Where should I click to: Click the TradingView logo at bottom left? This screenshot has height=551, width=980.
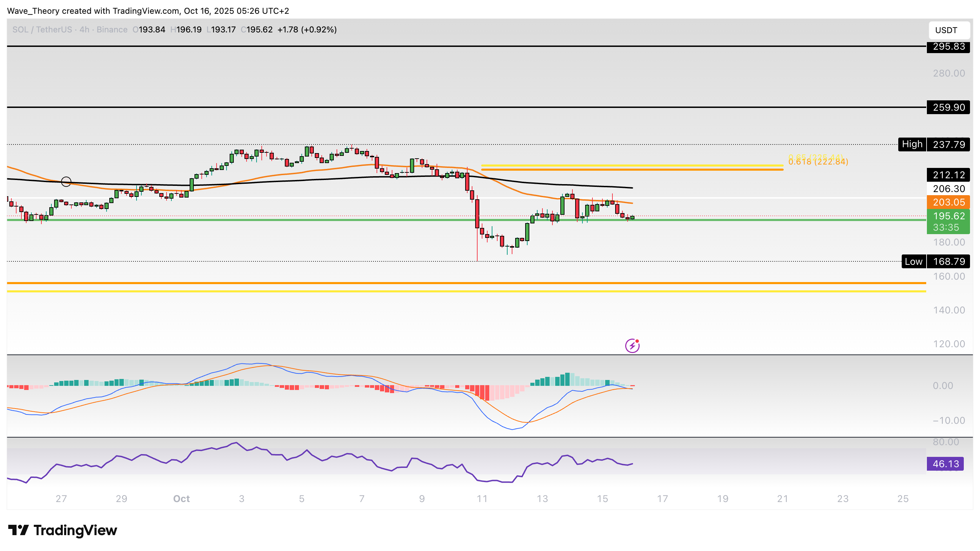coord(63,530)
